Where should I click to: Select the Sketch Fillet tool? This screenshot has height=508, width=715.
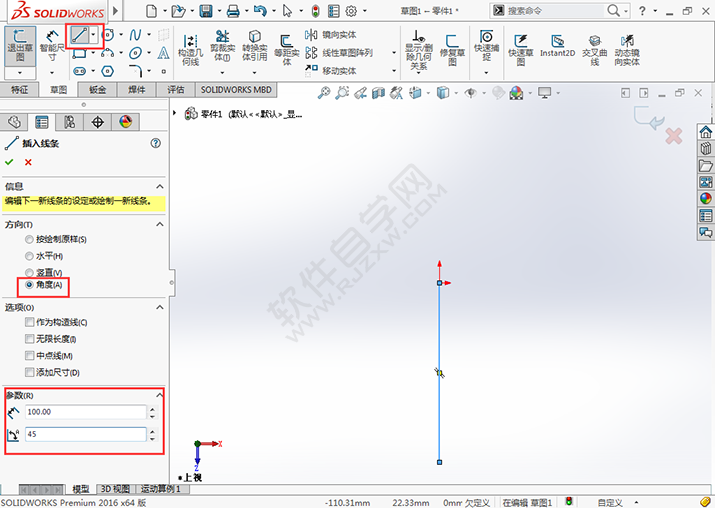(135, 71)
